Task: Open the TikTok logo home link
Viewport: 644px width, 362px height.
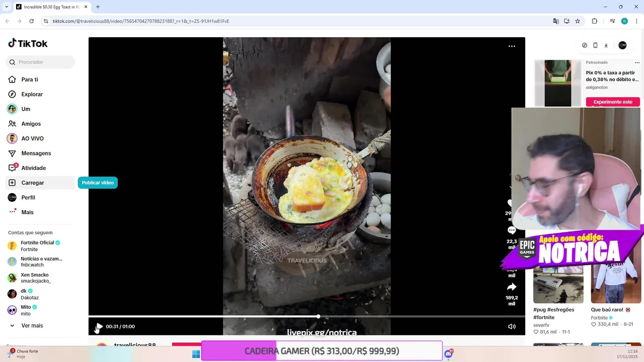Action: [x=28, y=43]
